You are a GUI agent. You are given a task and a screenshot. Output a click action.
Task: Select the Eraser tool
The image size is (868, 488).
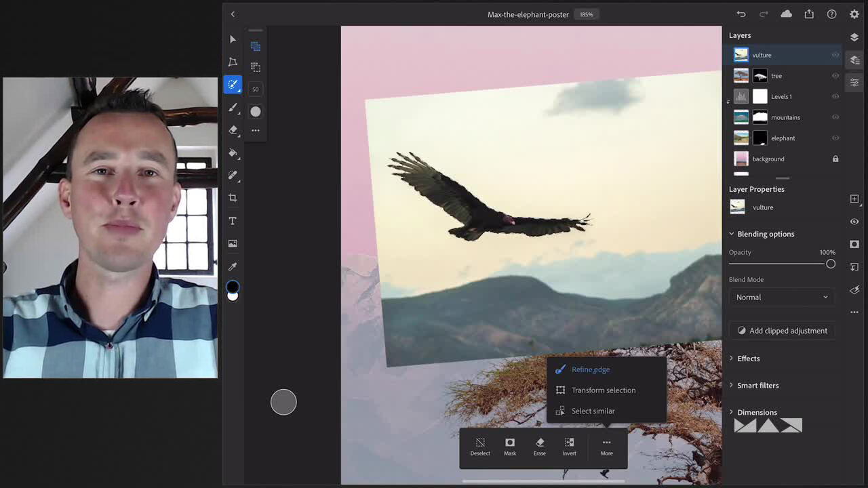[x=233, y=129]
